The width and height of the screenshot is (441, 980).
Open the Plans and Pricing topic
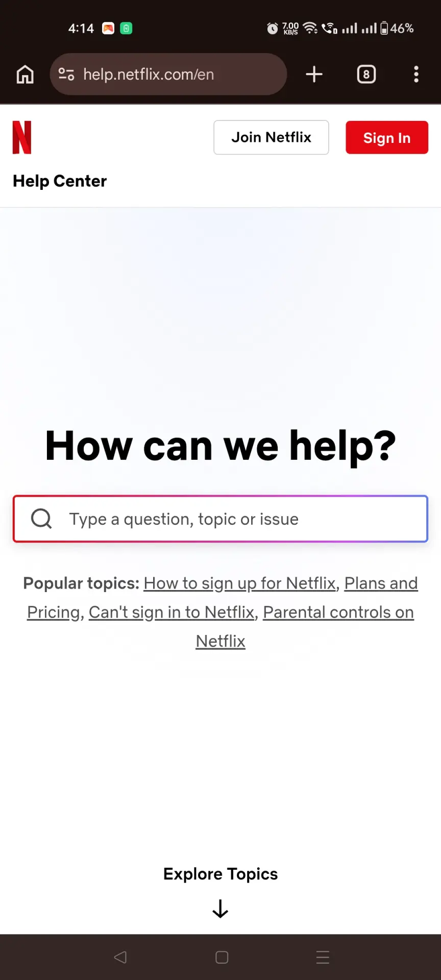pos(223,598)
